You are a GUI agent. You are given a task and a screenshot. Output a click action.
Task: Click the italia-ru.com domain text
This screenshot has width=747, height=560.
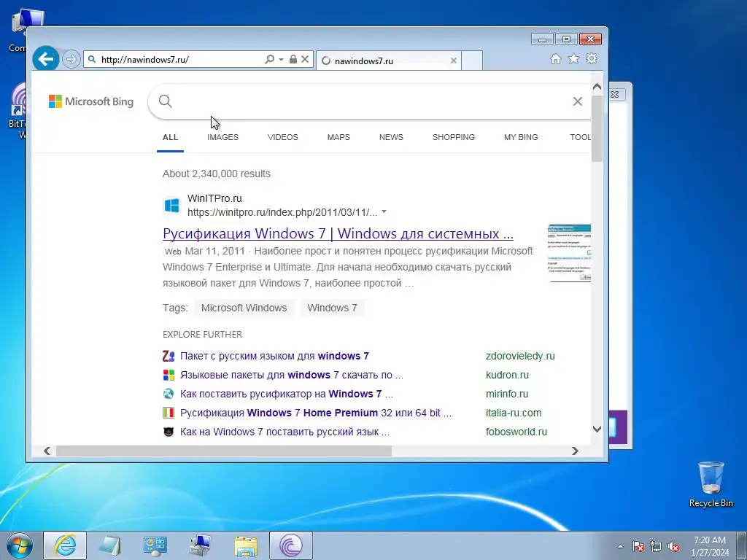click(x=514, y=413)
